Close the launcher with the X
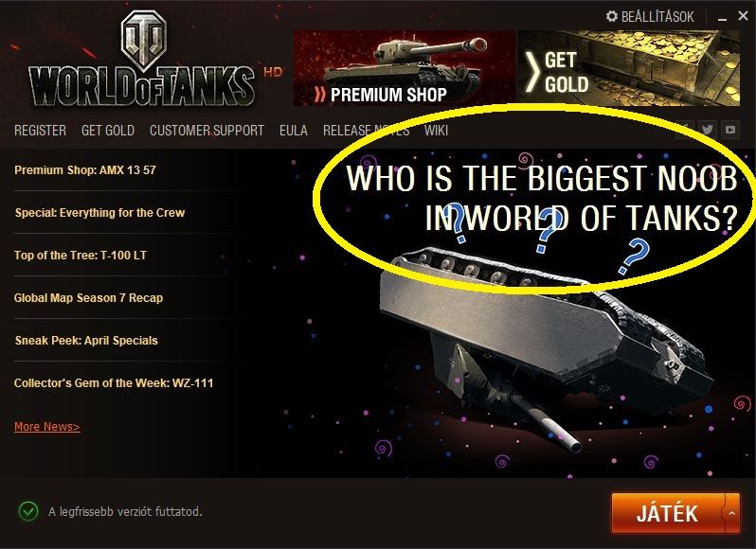 coord(743,16)
